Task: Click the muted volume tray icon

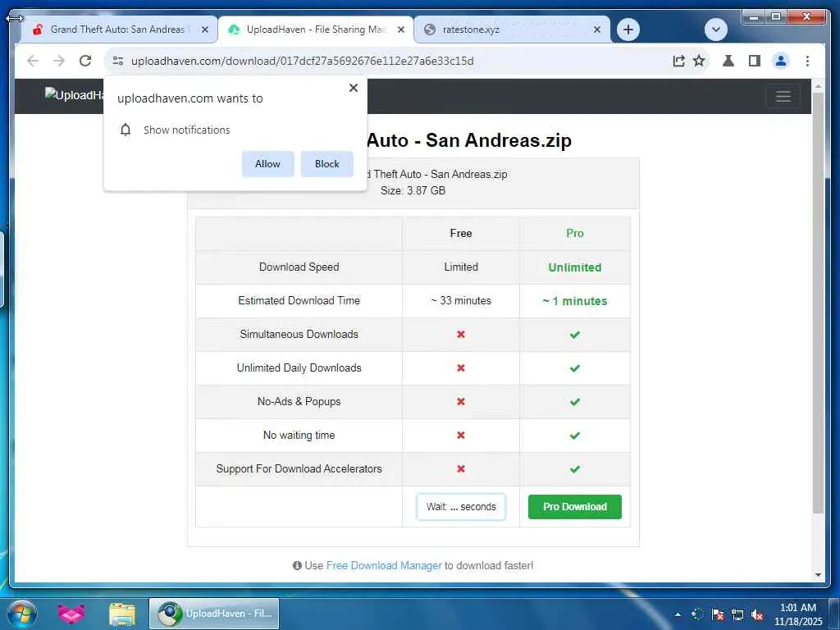Action: click(x=757, y=615)
